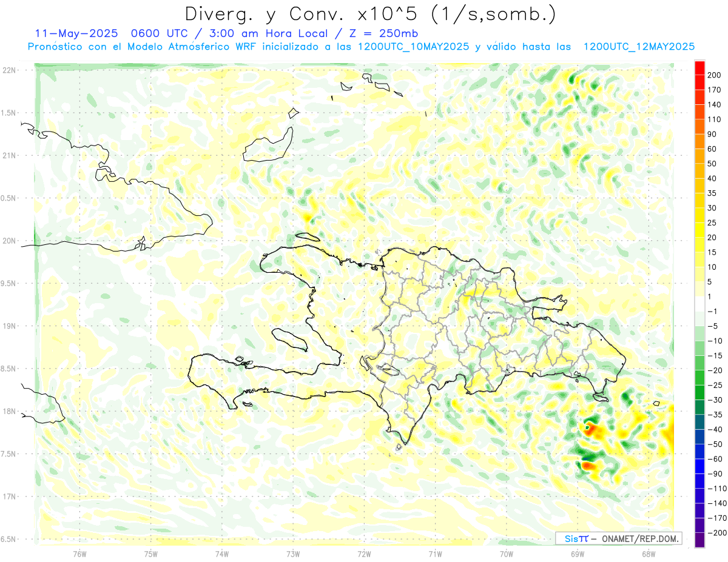Image resolution: width=728 pixels, height=562 pixels.
Task: Click the positive "90" color scale label
Action: click(713, 134)
